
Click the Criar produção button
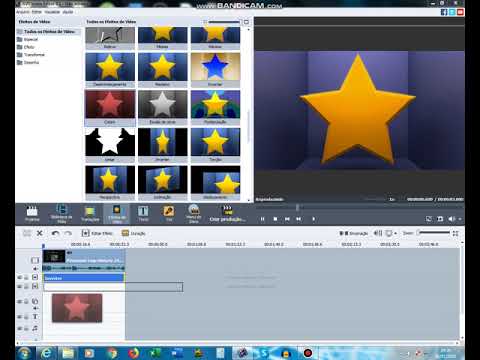click(227, 214)
